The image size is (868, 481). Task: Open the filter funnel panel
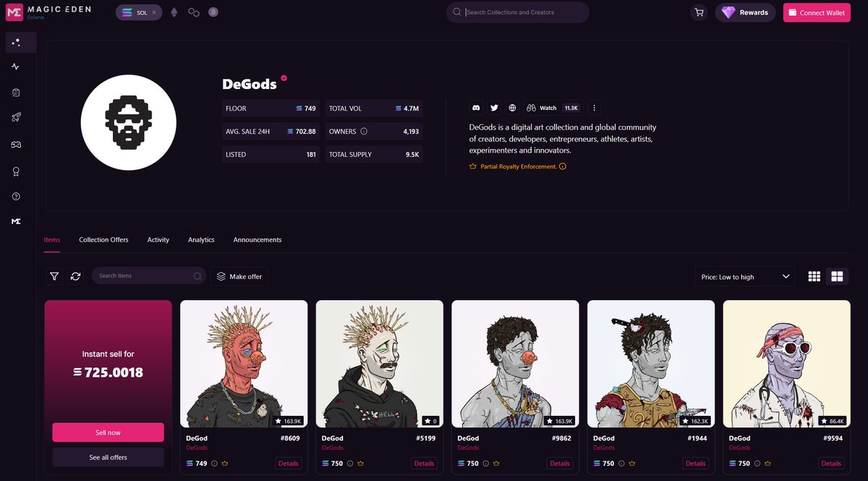[x=54, y=276]
